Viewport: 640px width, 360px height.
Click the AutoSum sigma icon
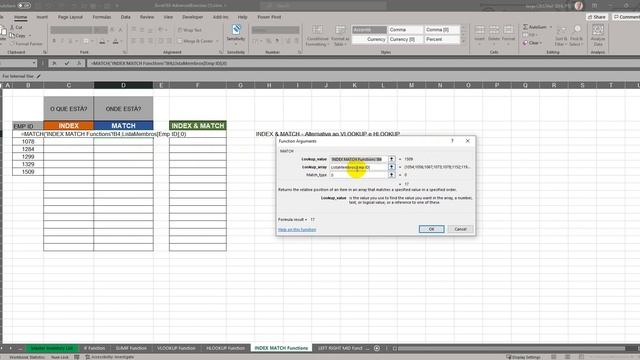coord(525,27)
